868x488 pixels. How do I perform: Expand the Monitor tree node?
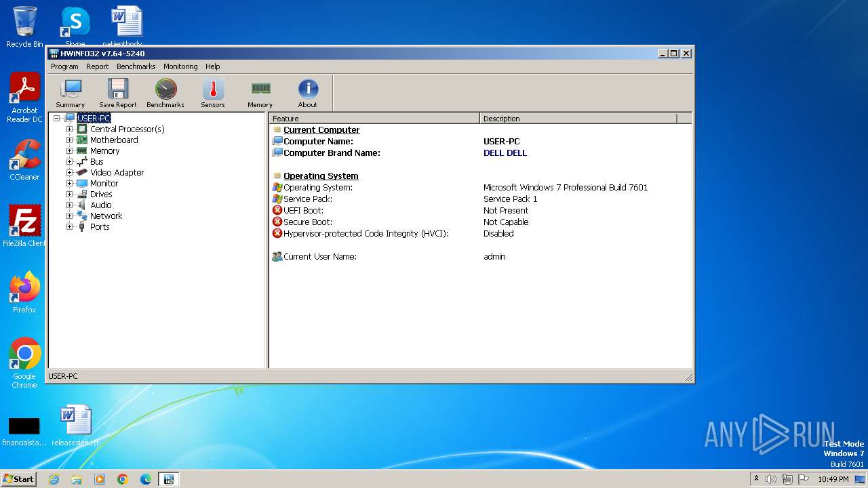click(69, 183)
